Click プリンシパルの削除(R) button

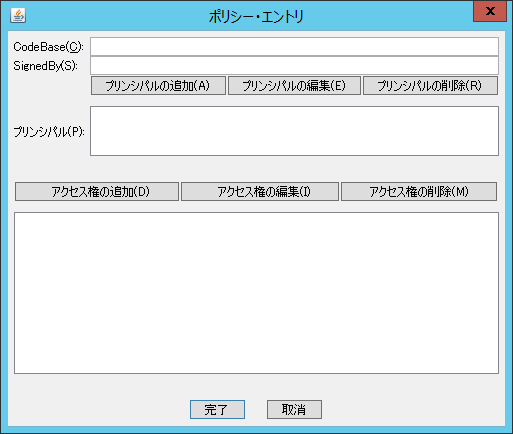430,86
